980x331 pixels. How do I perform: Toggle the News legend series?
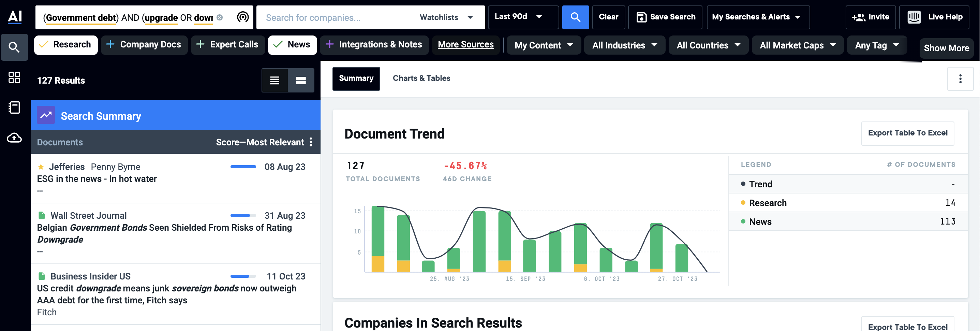point(756,222)
